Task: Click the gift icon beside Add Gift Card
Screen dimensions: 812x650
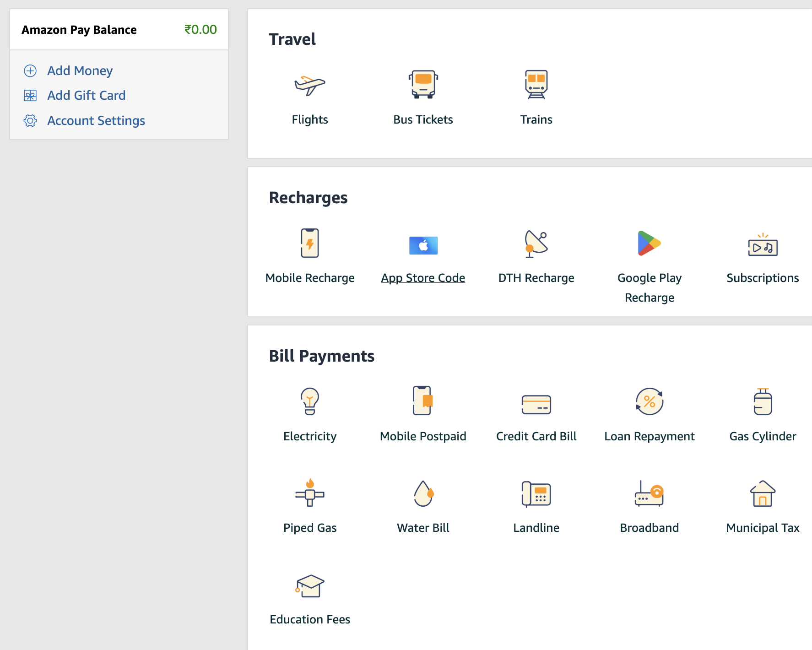Action: [30, 96]
